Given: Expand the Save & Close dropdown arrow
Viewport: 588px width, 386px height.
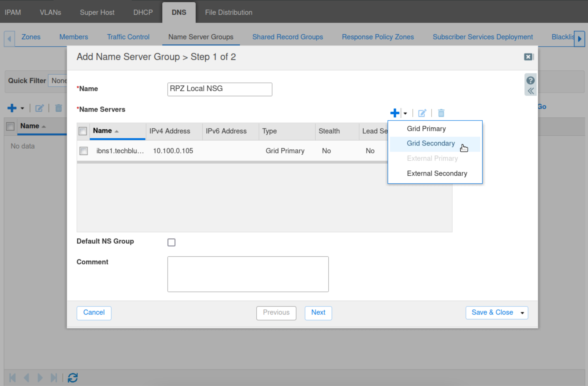Looking at the screenshot, I should tap(522, 313).
